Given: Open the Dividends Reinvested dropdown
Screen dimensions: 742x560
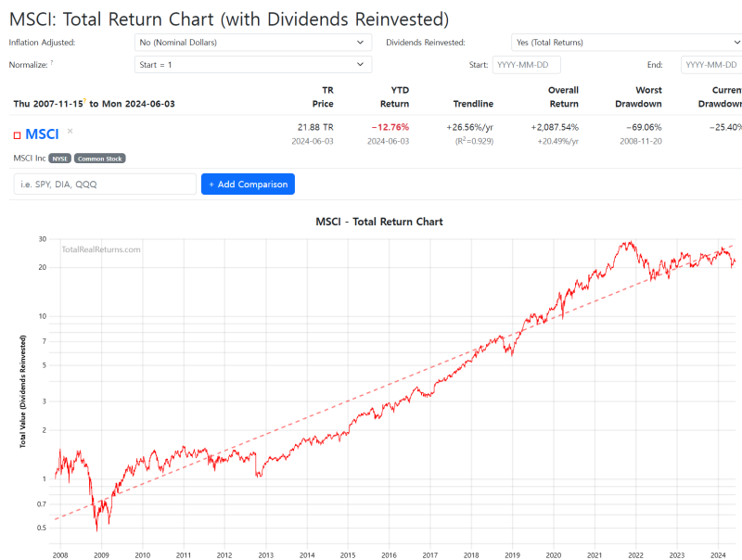Looking at the screenshot, I should click(627, 43).
